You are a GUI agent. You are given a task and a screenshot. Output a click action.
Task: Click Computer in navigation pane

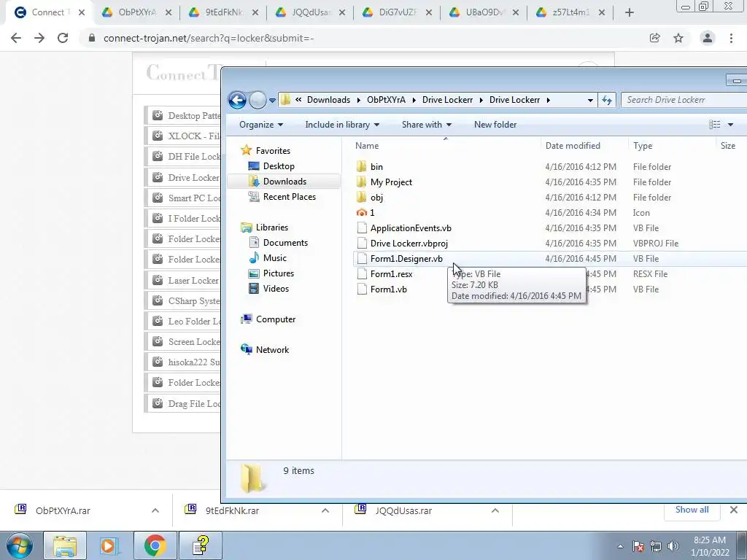275,319
